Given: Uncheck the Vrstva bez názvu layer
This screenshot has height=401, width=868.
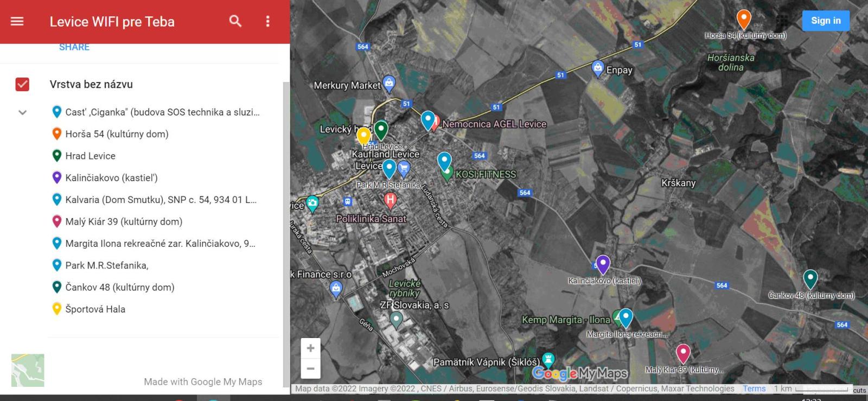Looking at the screenshot, I should click(22, 84).
